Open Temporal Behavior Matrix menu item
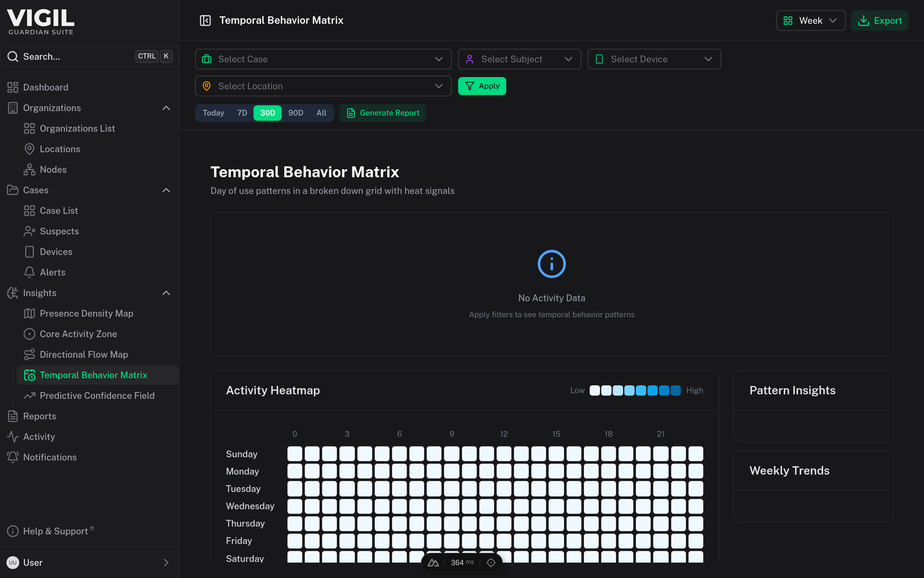This screenshot has width=924, height=578. [x=98, y=375]
